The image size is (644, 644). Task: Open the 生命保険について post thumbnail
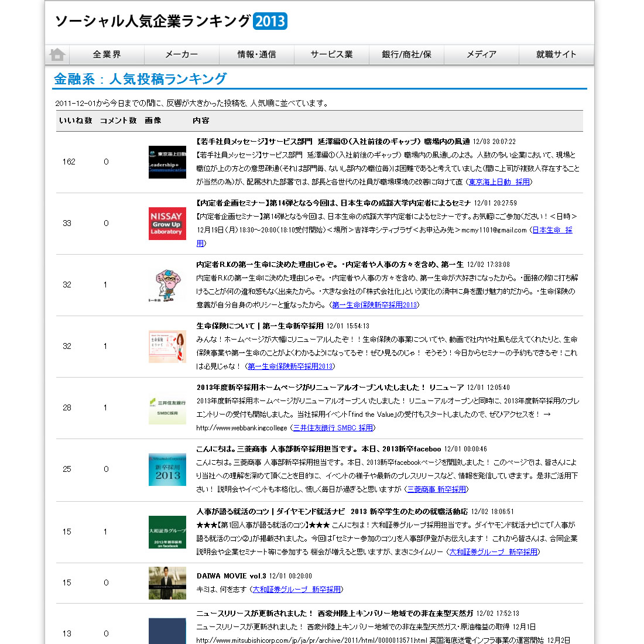(x=167, y=347)
